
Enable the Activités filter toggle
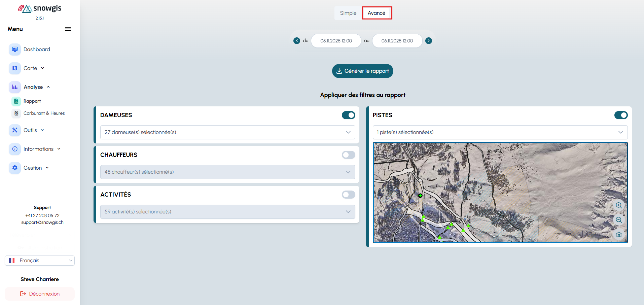[348, 195]
